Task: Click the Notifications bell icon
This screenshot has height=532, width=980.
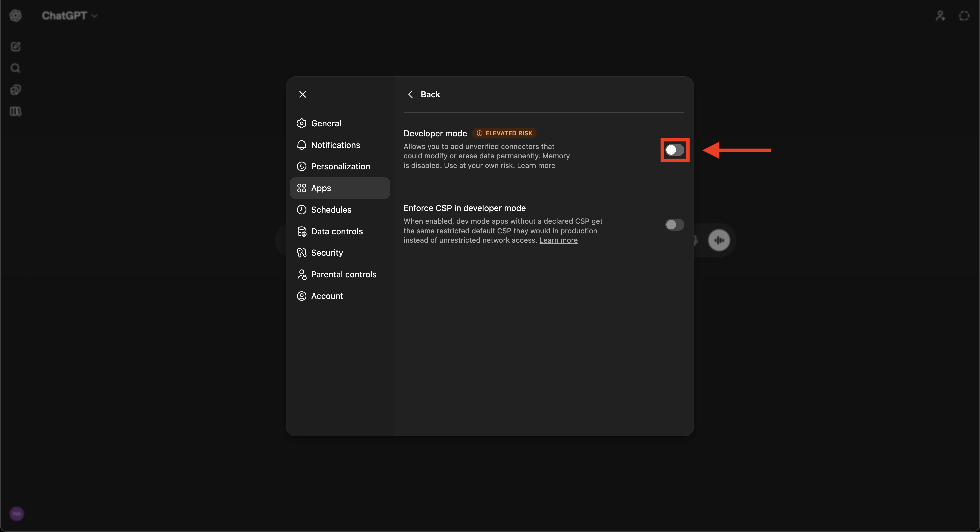Action: click(x=301, y=145)
